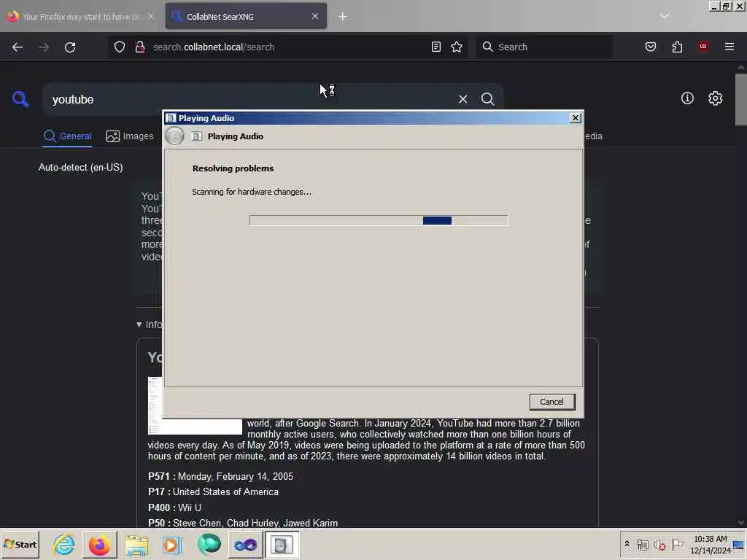Click the troubleshooter progress bar
The image size is (747, 560).
(x=379, y=220)
